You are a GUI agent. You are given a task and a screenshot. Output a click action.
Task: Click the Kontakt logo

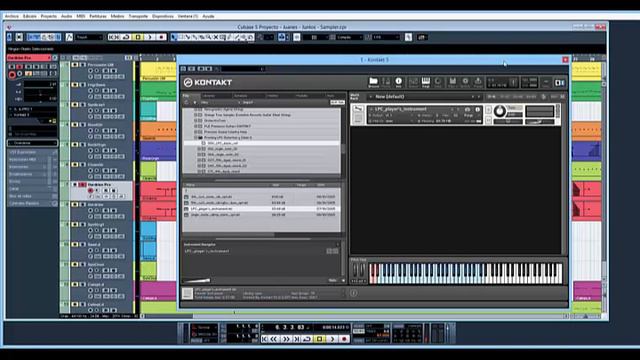coord(208,82)
